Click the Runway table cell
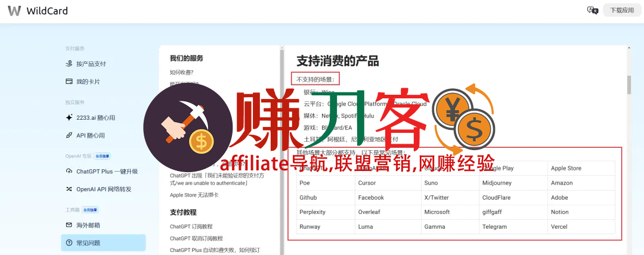 [326, 226]
